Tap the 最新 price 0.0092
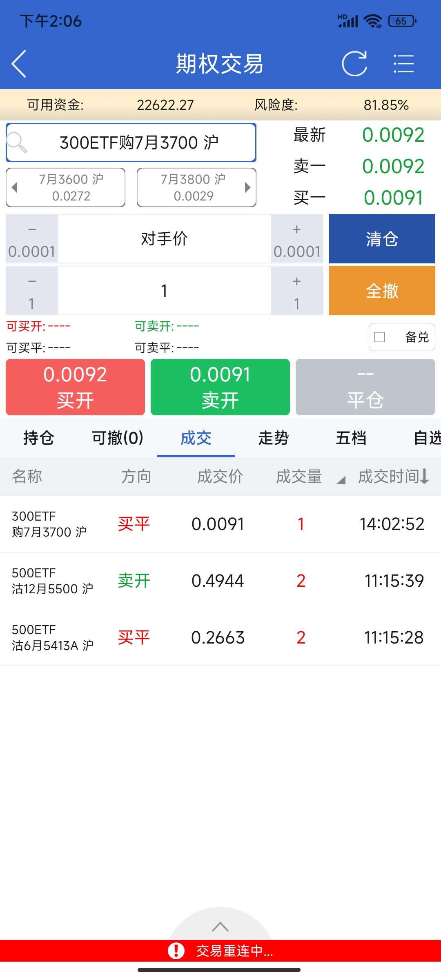The width and height of the screenshot is (441, 980). 393,135
